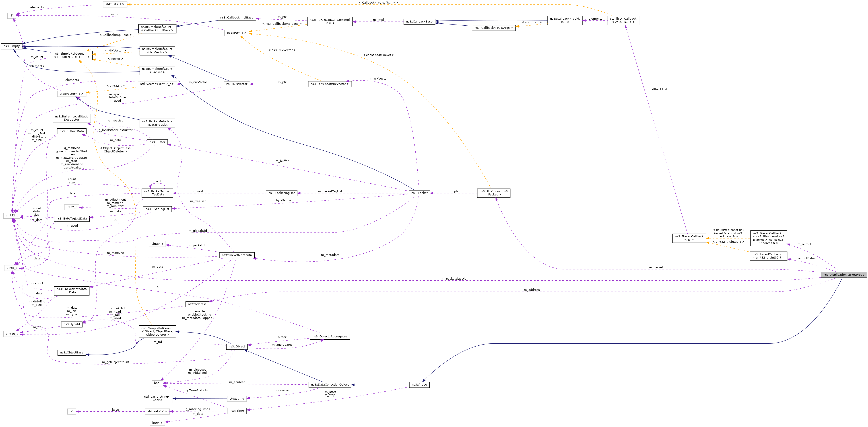
Task: Open the ns3::Time class node
Action: (237, 411)
